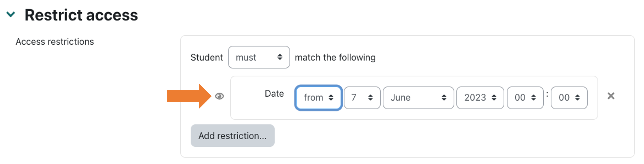Click the Add restriction button
The width and height of the screenshot is (644, 164).
(232, 136)
